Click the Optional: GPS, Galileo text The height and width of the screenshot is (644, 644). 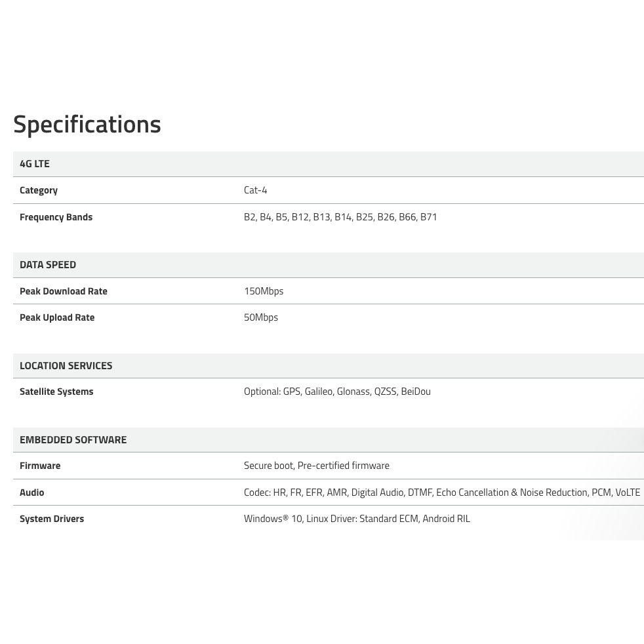point(337,392)
